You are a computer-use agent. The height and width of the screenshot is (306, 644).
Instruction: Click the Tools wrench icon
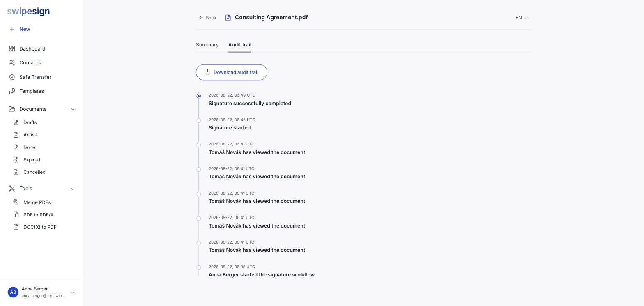click(12, 189)
